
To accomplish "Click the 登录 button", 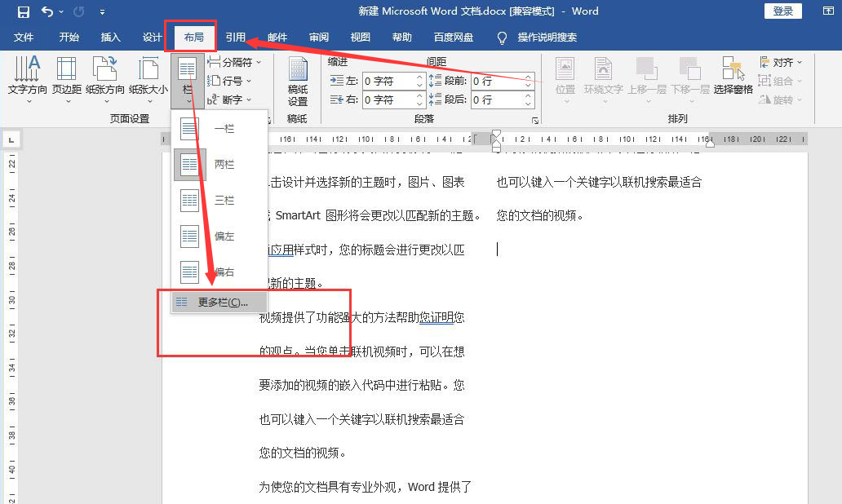I will 782,11.
